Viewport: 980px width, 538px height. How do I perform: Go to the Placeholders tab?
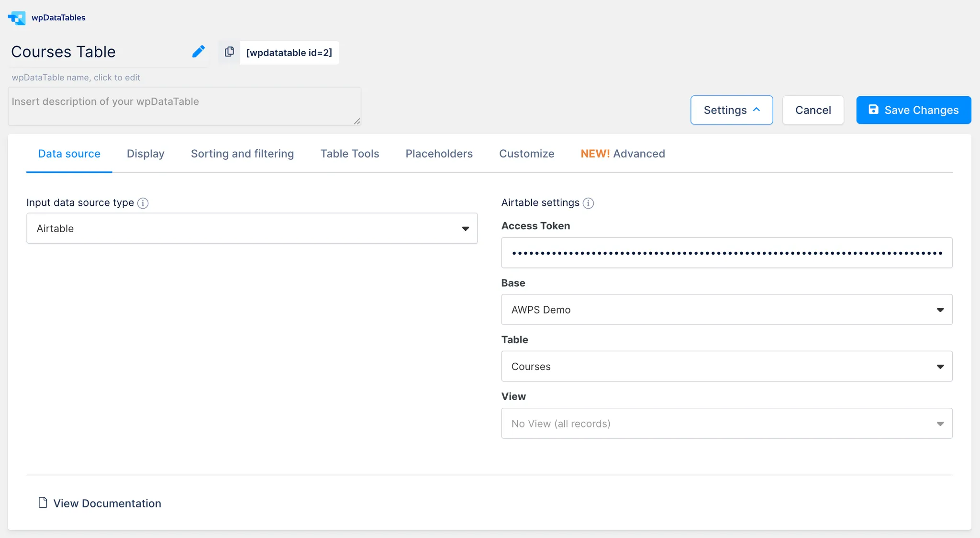coord(439,154)
